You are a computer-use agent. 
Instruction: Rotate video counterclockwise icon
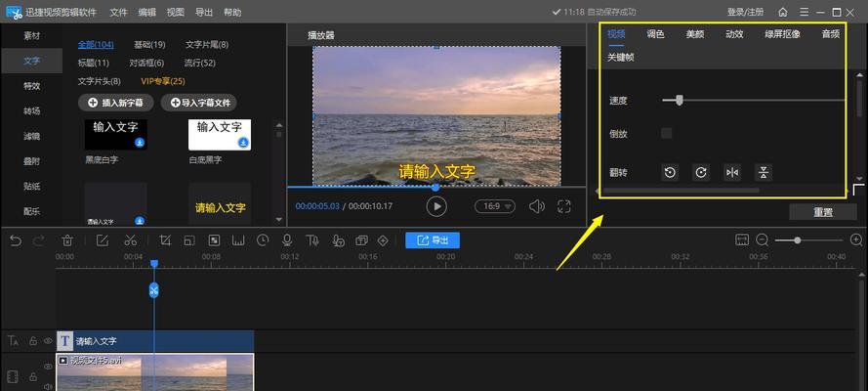tap(670, 173)
